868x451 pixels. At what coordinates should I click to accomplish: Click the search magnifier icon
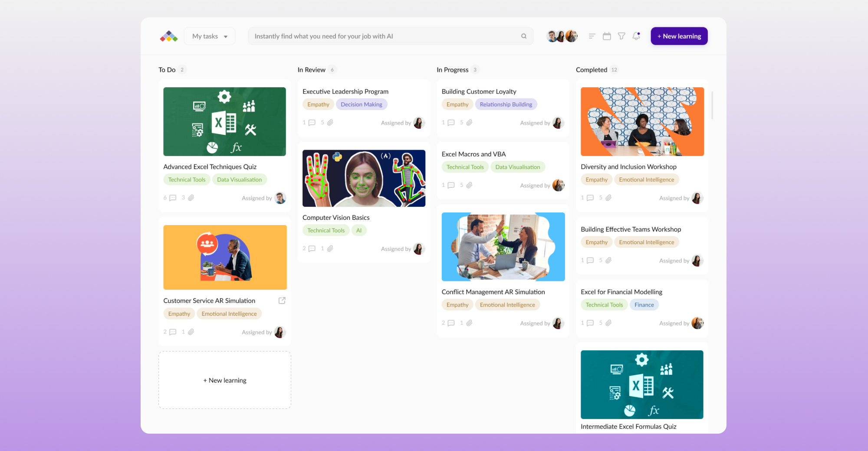524,36
